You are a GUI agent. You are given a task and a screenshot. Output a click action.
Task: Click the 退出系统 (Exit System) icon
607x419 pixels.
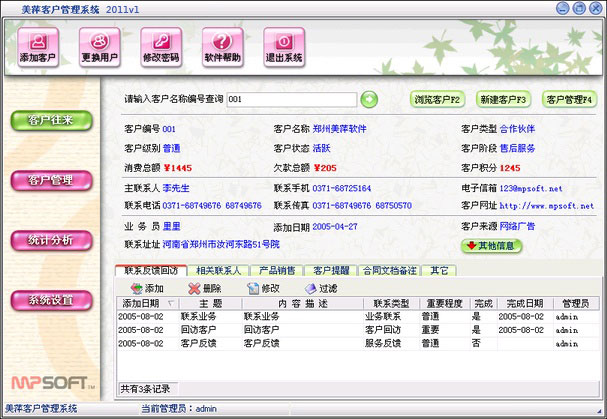tap(283, 46)
